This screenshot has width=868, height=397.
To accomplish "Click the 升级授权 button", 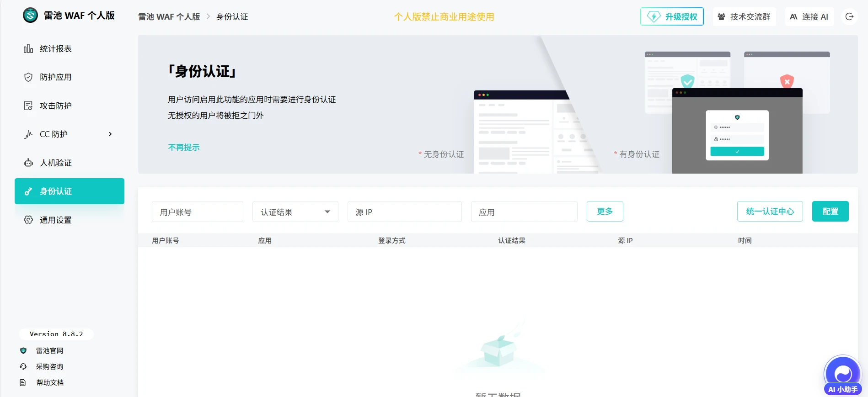I will point(672,16).
